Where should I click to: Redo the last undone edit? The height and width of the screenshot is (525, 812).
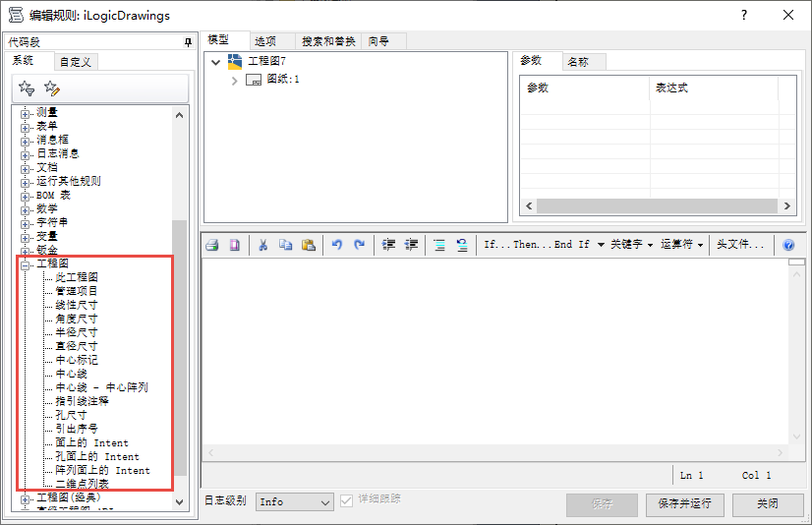360,245
